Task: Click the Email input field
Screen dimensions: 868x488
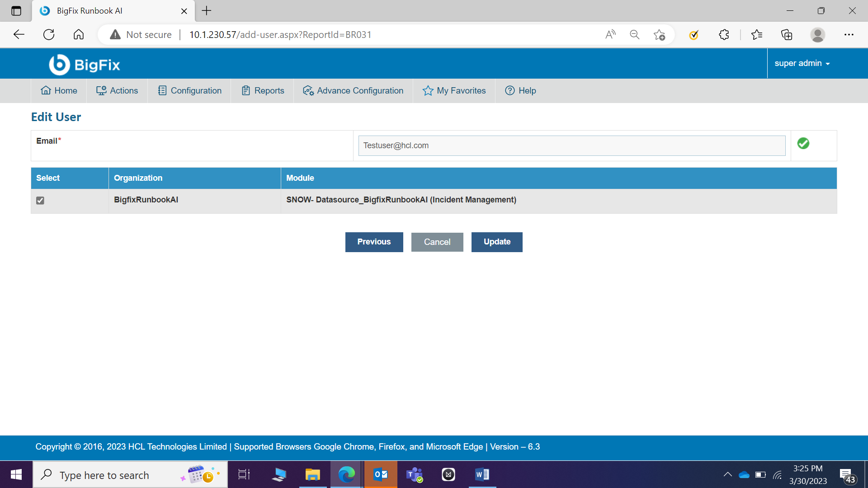Action: 571,145
